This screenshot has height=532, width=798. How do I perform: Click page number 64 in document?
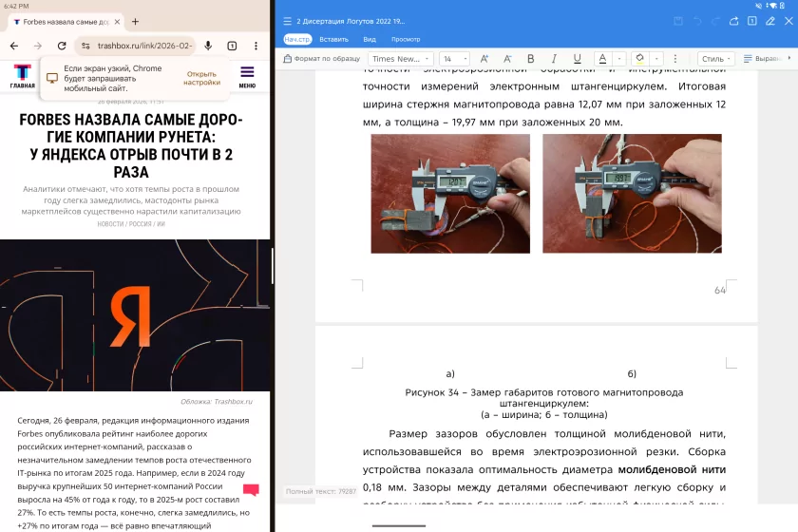(x=720, y=290)
